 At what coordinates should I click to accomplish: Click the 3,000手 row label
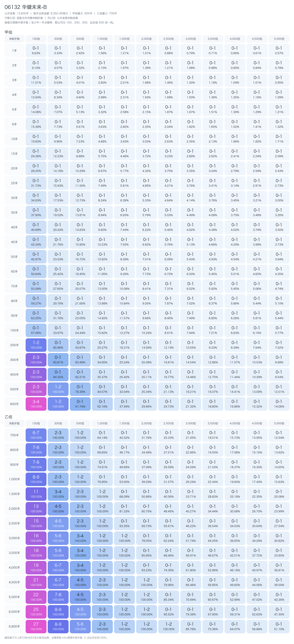tap(15, 538)
